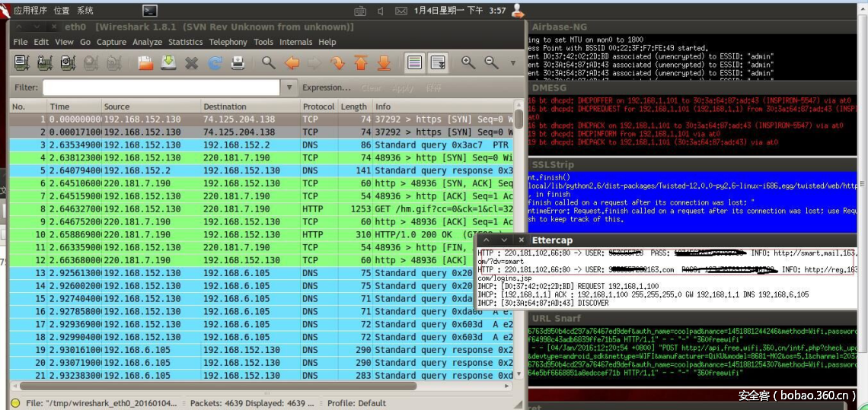Open the list of capture interfaces
The width and height of the screenshot is (868, 410).
21,63
